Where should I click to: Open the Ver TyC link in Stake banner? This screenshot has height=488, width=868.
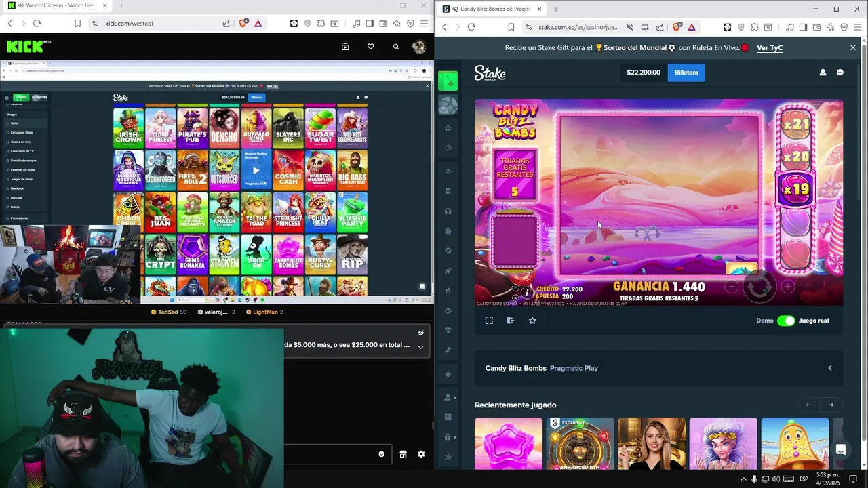click(x=770, y=48)
